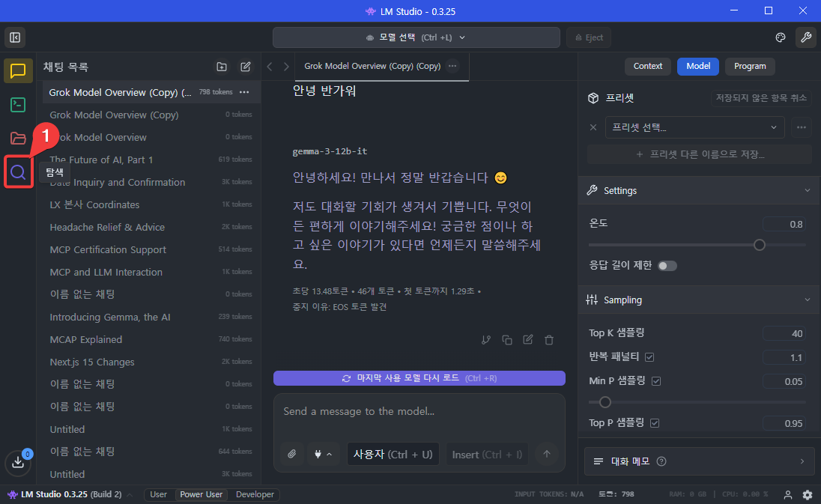Select the Developer mode at bottom bar

pos(254,494)
